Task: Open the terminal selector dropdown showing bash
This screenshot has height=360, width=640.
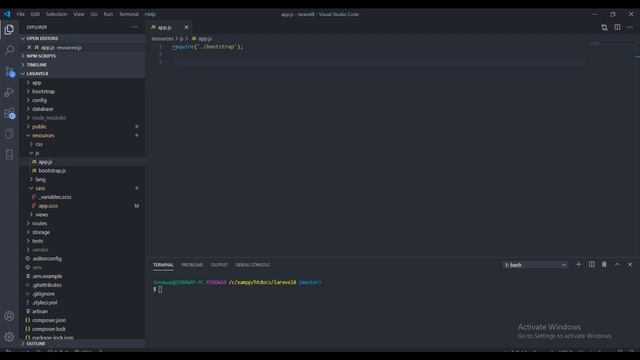Action: (535, 265)
